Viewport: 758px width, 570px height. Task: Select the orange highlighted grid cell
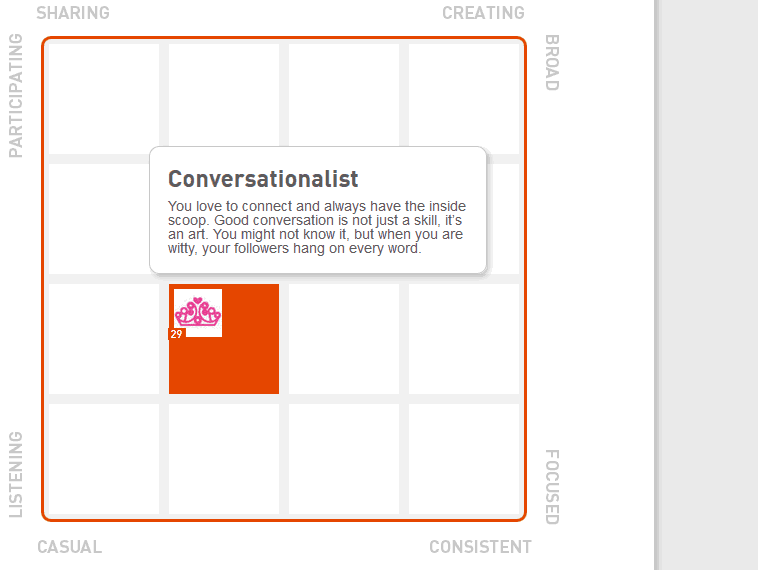pyautogui.click(x=224, y=339)
